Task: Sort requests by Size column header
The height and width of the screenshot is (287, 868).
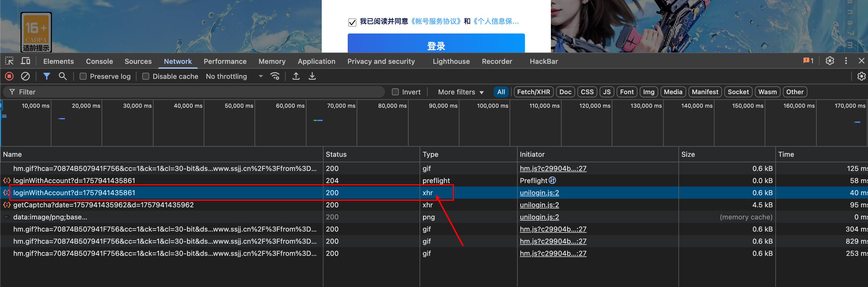Action: point(727,154)
